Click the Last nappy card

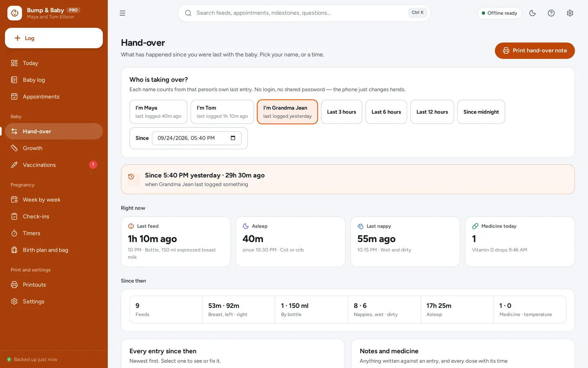pos(405,241)
